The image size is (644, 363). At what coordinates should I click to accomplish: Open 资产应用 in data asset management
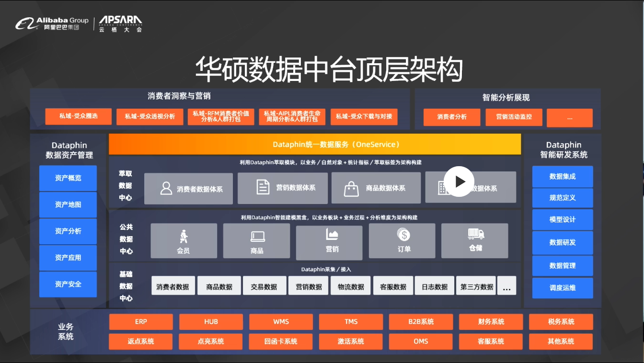(68, 258)
